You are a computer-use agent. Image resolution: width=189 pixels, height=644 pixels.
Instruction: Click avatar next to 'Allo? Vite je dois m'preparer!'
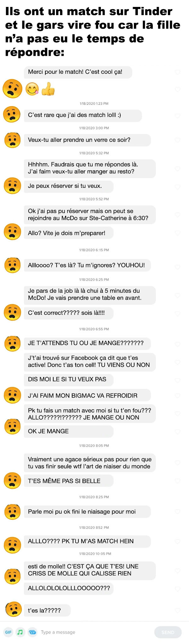[12, 232]
